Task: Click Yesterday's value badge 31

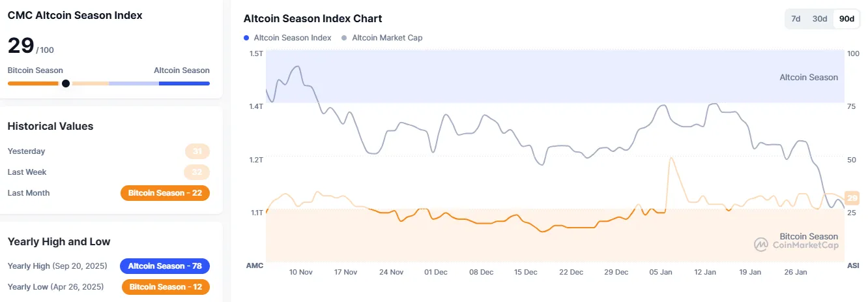Action: 197,151
